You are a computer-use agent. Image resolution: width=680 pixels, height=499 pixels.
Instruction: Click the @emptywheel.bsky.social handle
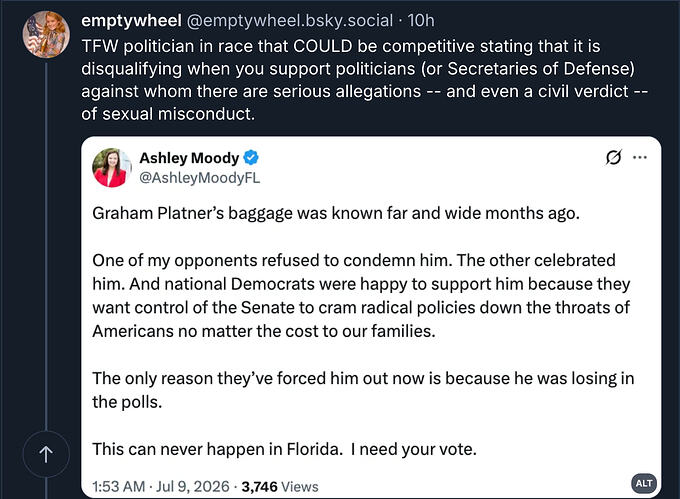289,20
